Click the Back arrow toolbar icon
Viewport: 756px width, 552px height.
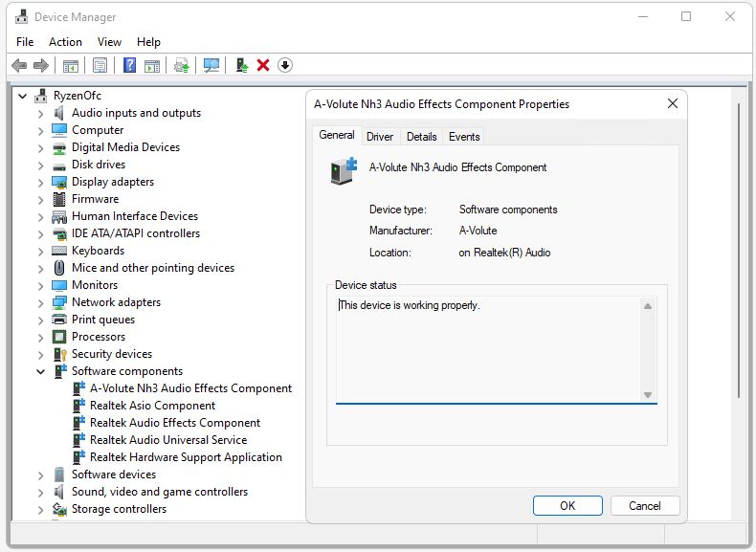[19, 65]
